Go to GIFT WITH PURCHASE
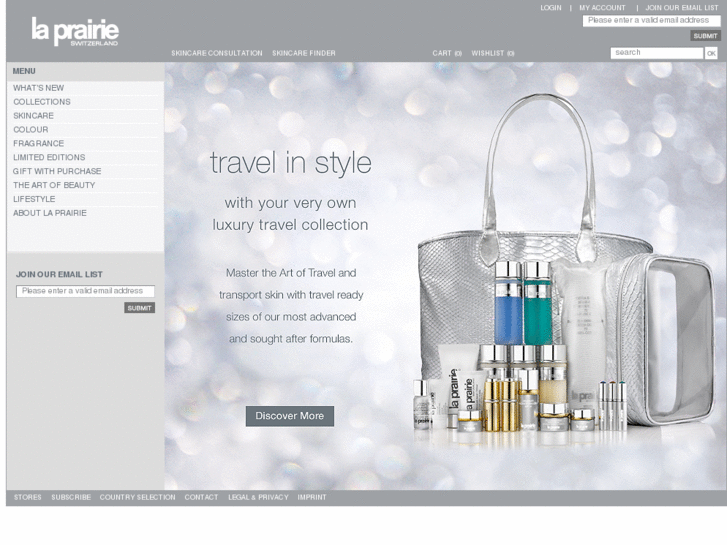The width and height of the screenshot is (727, 545). click(x=57, y=172)
